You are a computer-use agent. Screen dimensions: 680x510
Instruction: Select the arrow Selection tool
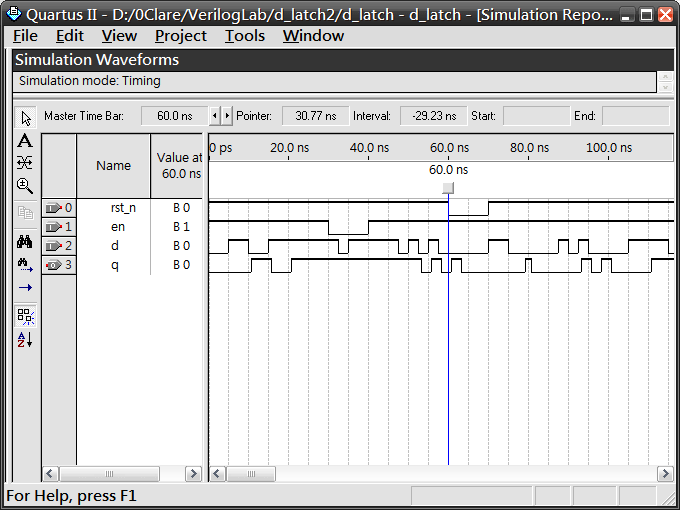tap(26, 118)
